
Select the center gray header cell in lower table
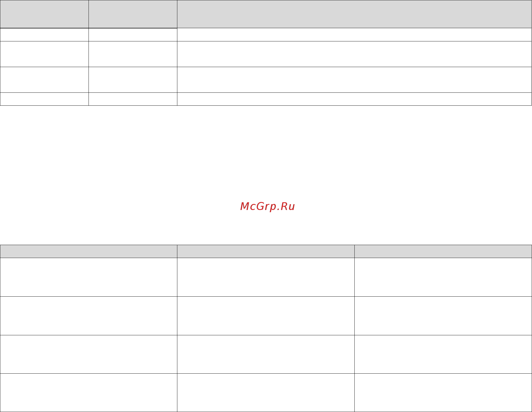tap(266, 251)
